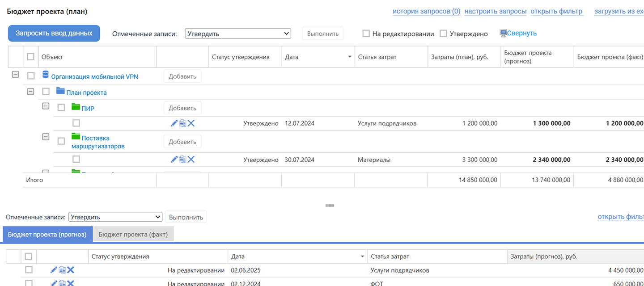This screenshot has width=644, height=286.
Task: Copy the Материалы record dated 30.07.2024
Action: [x=182, y=159]
